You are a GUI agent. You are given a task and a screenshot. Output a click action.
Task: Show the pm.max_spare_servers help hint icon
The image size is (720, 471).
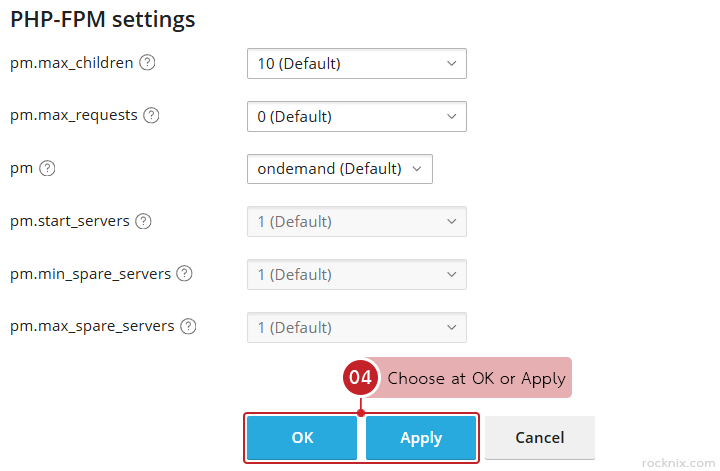pos(188,327)
